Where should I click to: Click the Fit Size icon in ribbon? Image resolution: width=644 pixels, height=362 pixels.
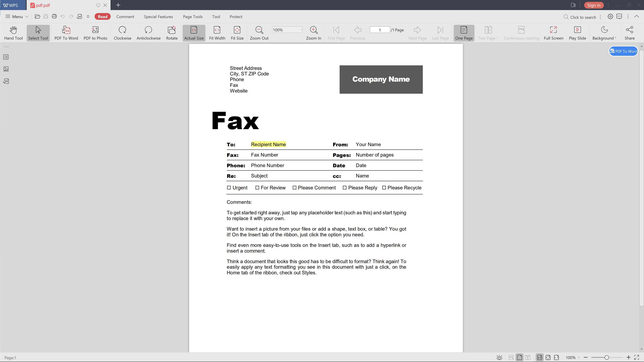(x=237, y=33)
